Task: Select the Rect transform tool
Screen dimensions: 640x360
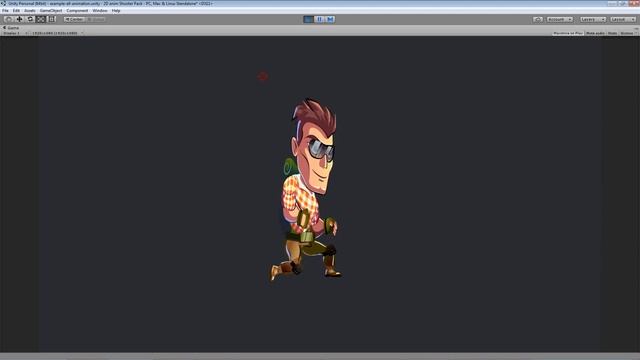Action: (x=52, y=19)
